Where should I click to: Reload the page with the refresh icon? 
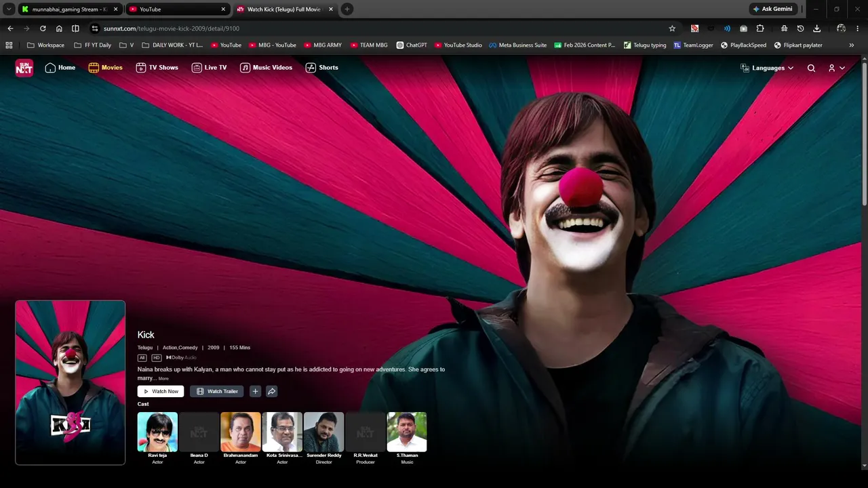tap(43, 28)
